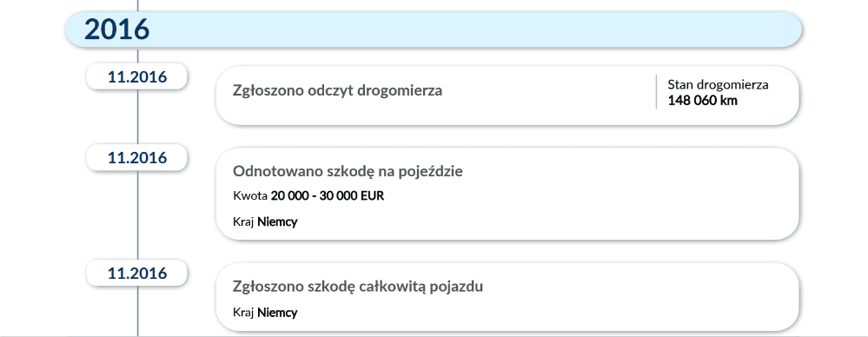The width and height of the screenshot is (868, 337).
Task: Open the 'Zgłoszono odczyt drogomierza' heading
Action: (338, 90)
